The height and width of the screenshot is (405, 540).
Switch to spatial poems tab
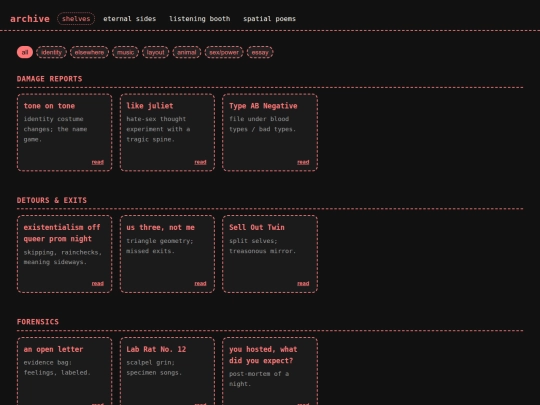(269, 19)
